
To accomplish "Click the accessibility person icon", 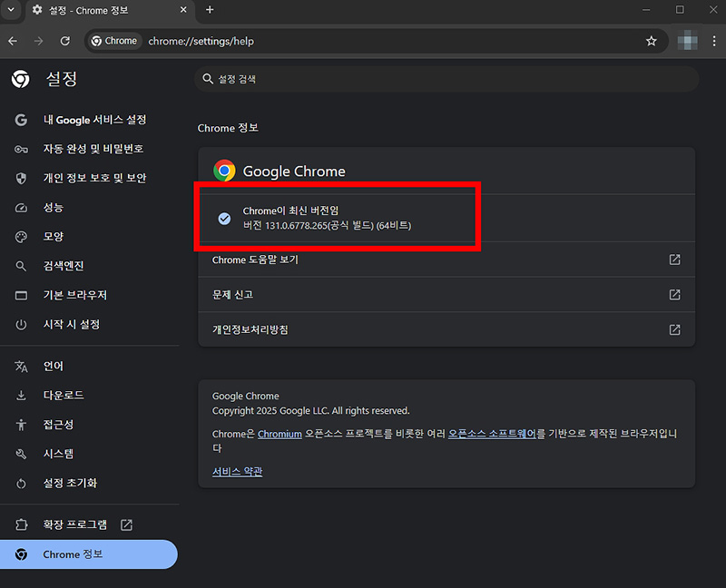I will coord(21,425).
